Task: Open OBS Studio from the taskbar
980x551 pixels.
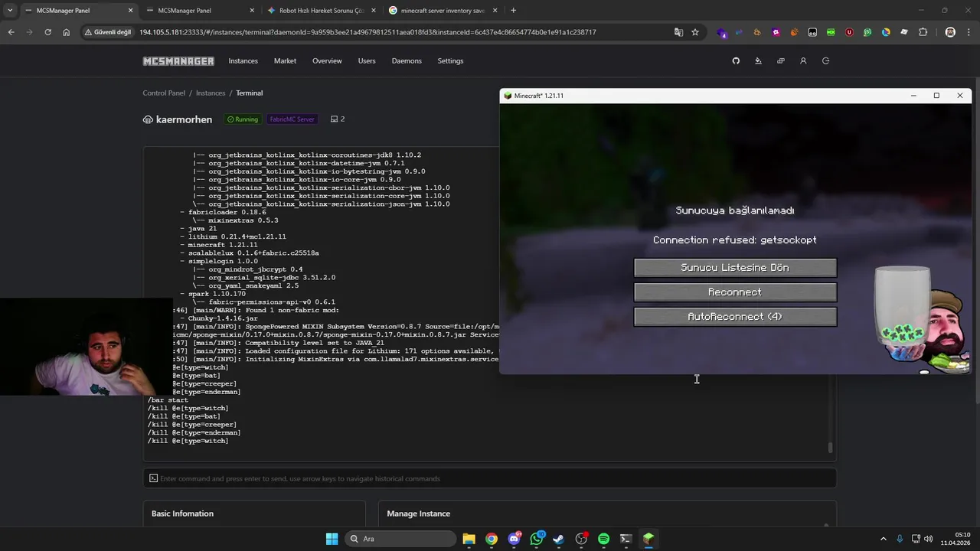Action: 581,539
